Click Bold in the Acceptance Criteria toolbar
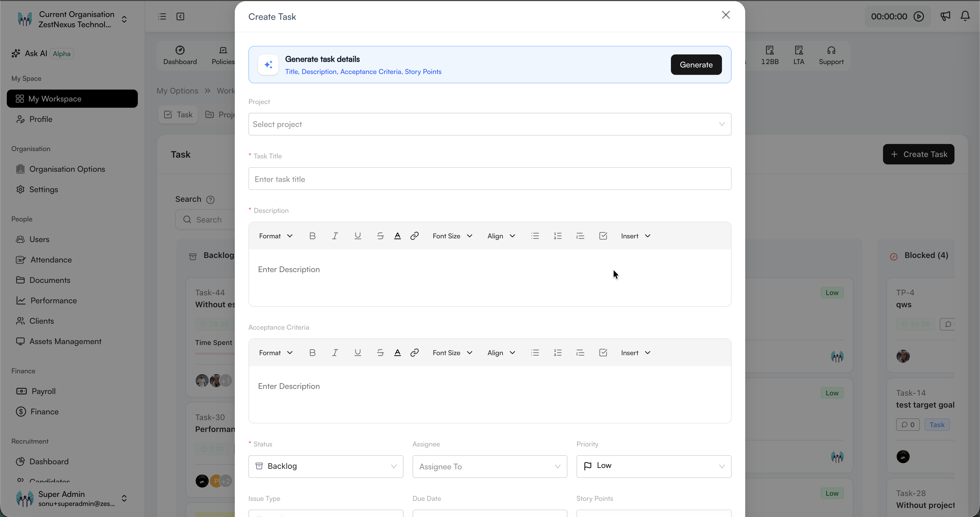This screenshot has width=980, height=517. [x=312, y=353]
